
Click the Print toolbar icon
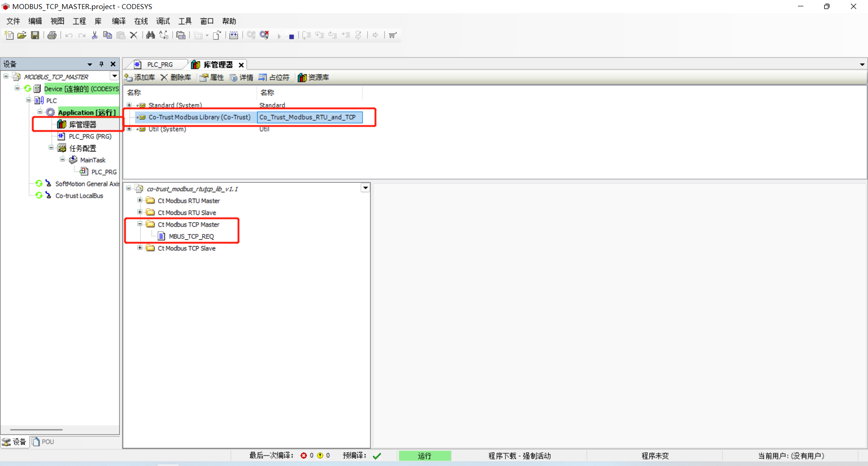coord(52,35)
